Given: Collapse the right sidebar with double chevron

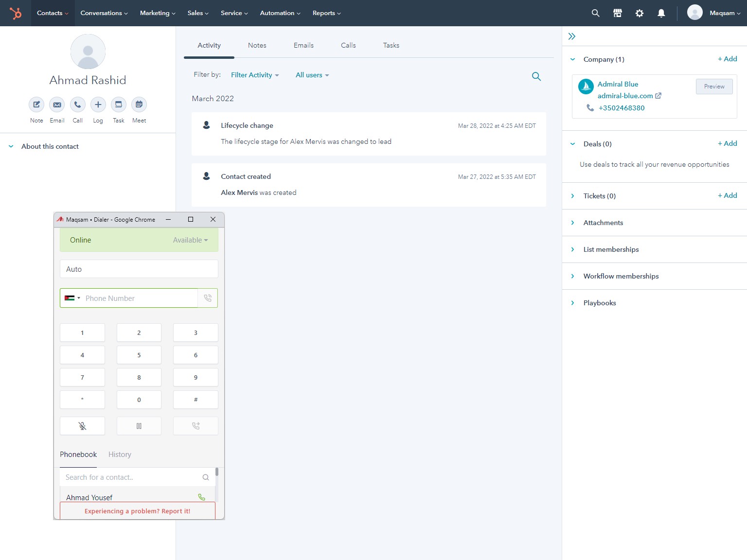Looking at the screenshot, I should click(572, 36).
